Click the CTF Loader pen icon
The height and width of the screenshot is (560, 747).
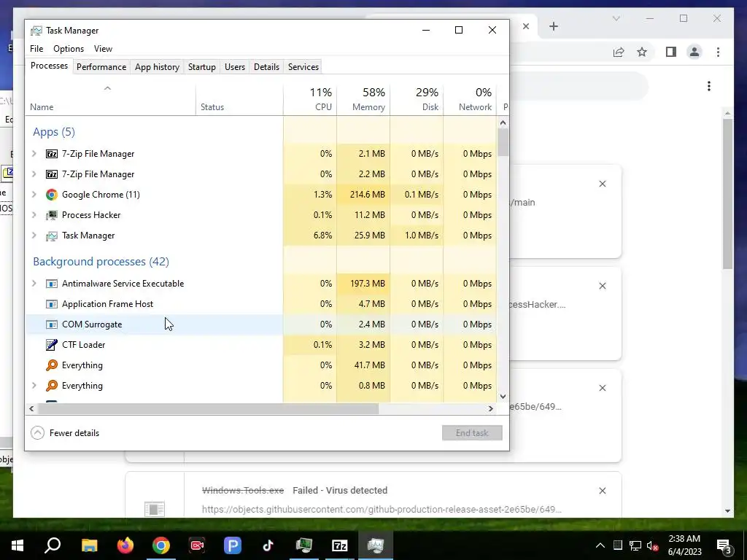[x=52, y=345]
